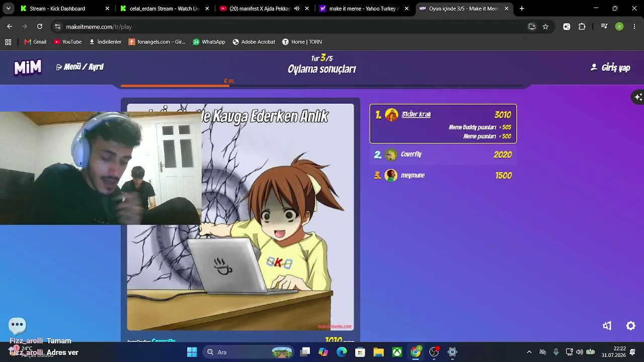Open the Chrome profile avatar
This screenshot has height=362, width=644.
(x=619, y=27)
